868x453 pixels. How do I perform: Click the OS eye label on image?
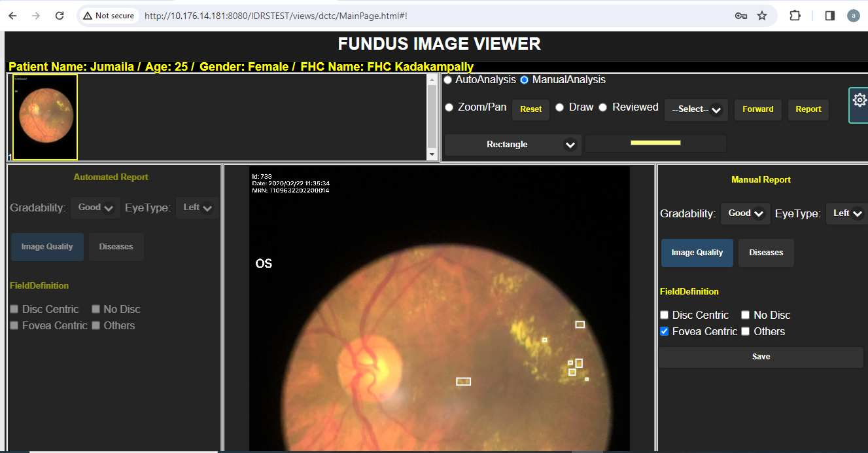point(264,264)
